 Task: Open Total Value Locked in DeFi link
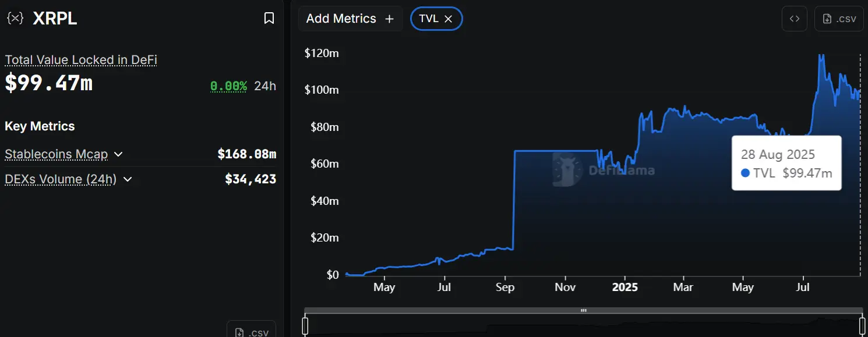81,60
